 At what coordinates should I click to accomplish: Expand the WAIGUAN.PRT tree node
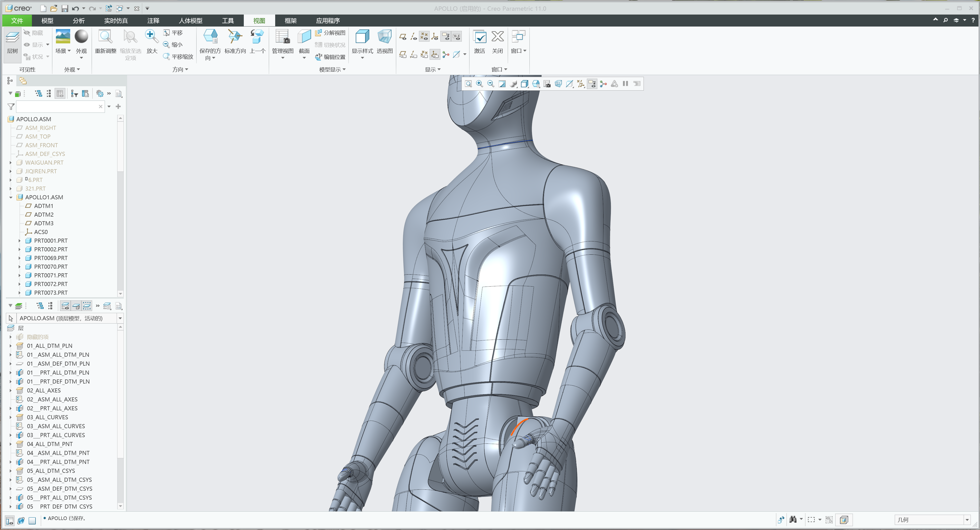tap(11, 162)
